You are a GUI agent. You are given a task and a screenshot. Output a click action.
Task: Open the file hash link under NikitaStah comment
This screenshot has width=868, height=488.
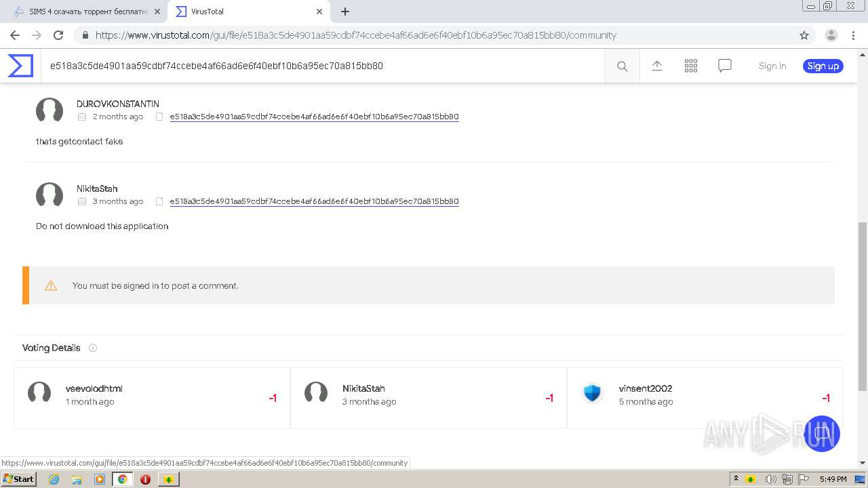(x=314, y=201)
